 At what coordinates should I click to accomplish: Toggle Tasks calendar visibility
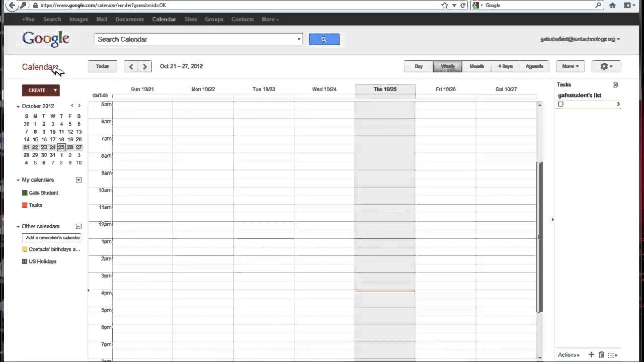tap(25, 205)
